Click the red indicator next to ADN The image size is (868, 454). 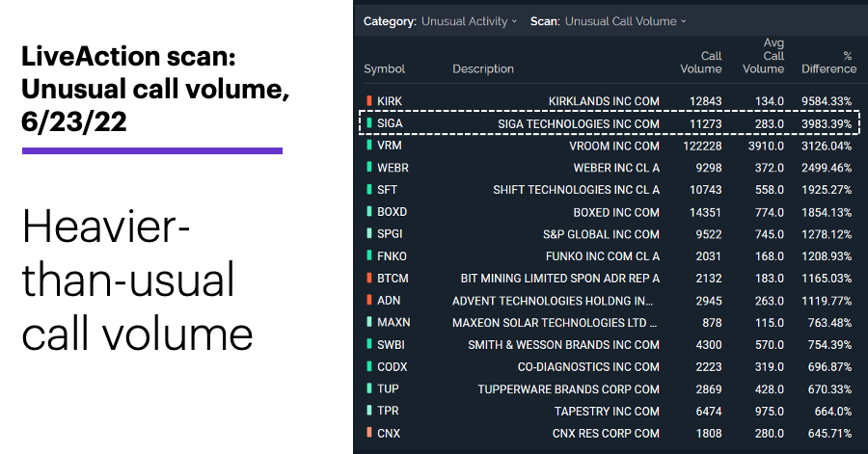click(369, 300)
